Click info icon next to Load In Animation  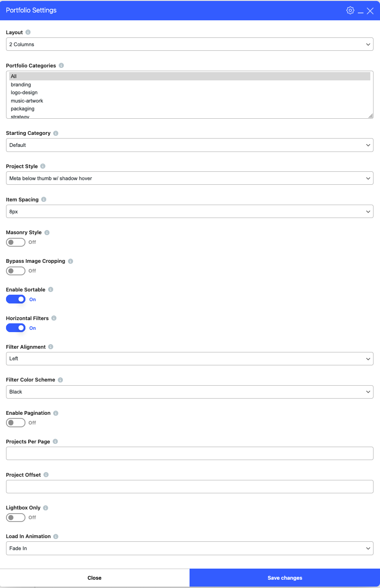pyautogui.click(x=56, y=537)
